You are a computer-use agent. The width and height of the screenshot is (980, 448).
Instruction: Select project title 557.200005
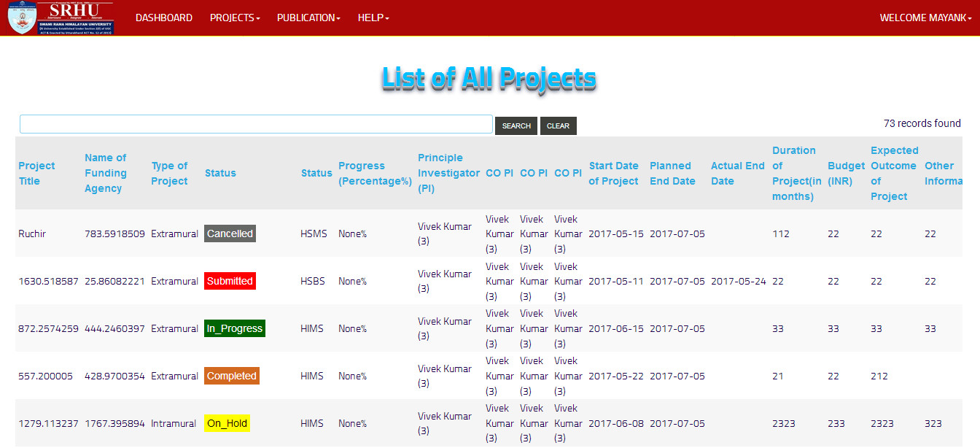[x=45, y=376]
